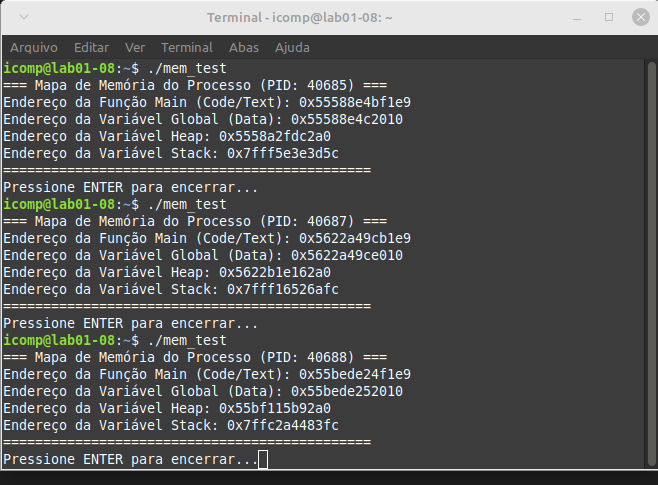The width and height of the screenshot is (658, 485).
Task: Open the Abas menu
Action: click(243, 47)
